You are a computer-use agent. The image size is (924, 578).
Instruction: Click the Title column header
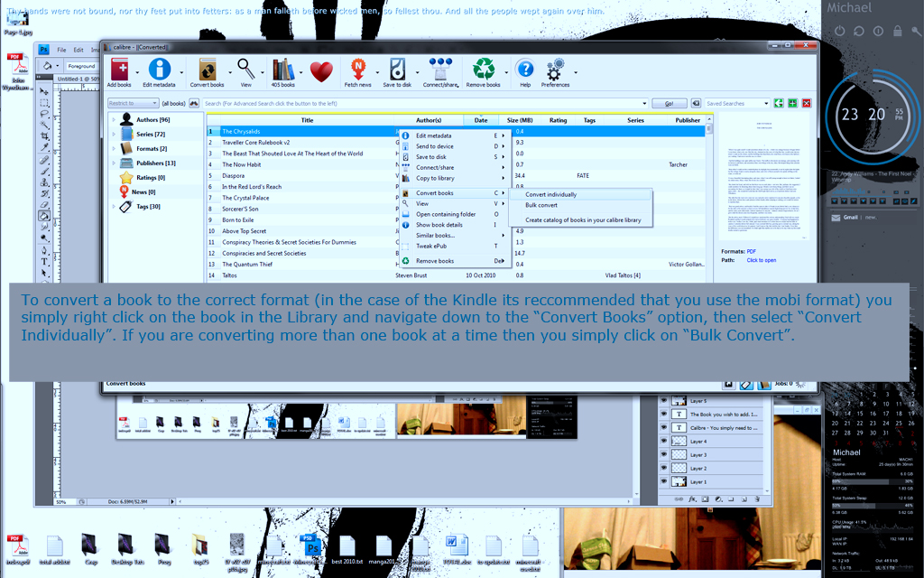pos(307,120)
